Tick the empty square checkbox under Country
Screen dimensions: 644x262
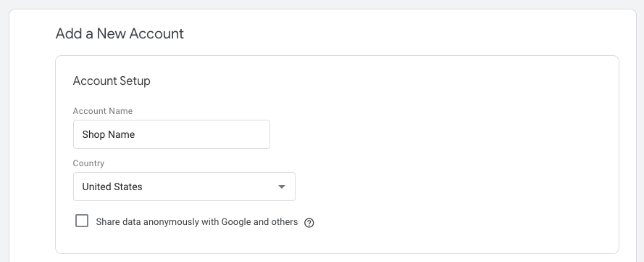(82, 221)
